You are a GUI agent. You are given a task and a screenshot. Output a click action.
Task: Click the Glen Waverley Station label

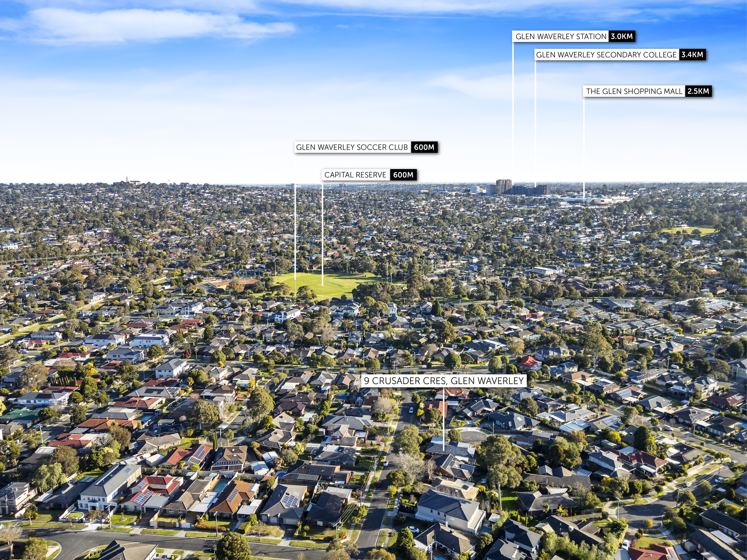(560, 36)
